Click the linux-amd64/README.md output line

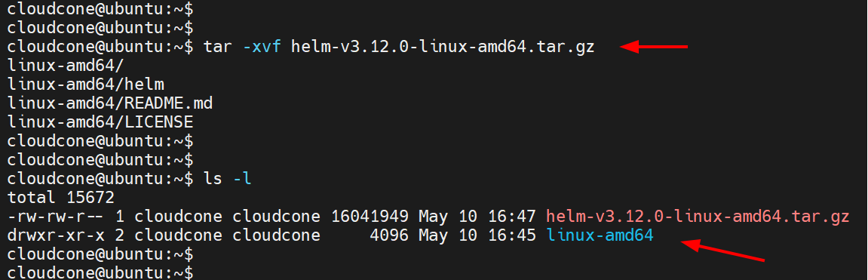click(111, 103)
